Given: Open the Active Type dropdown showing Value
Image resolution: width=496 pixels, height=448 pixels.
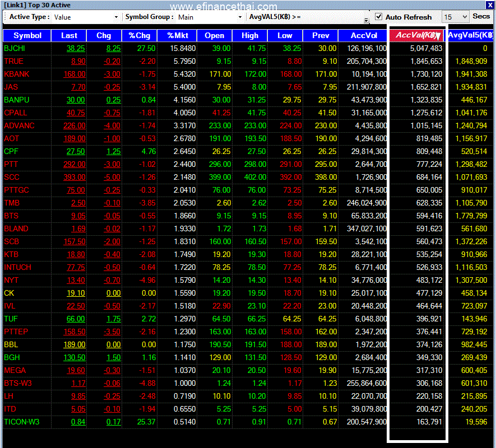Looking at the screenshot, I should pos(86,17).
